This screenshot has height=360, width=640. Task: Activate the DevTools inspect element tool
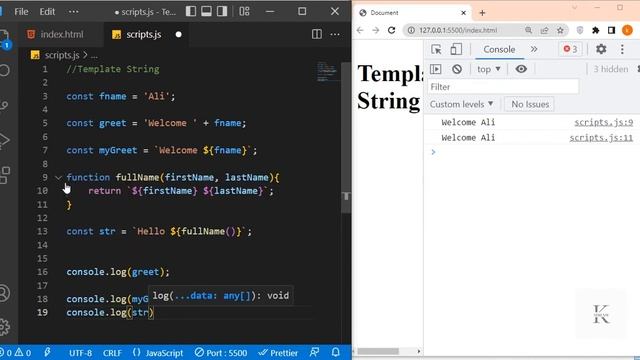point(436,49)
